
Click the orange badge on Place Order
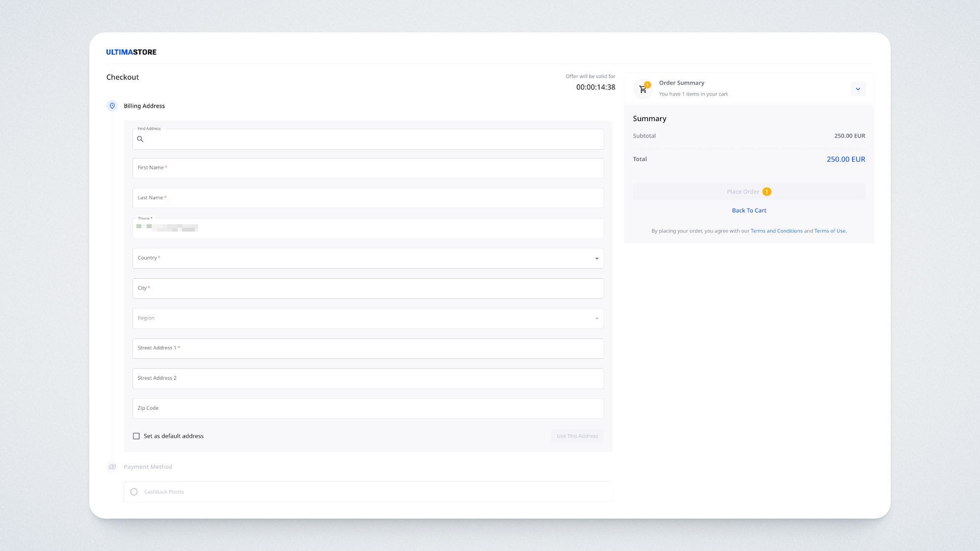point(767,192)
